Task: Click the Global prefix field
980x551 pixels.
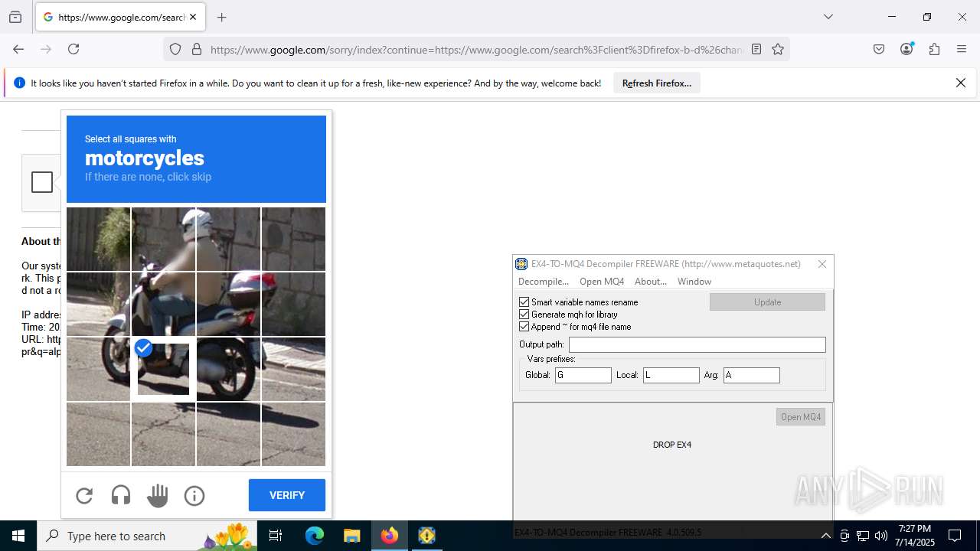Action: click(583, 375)
